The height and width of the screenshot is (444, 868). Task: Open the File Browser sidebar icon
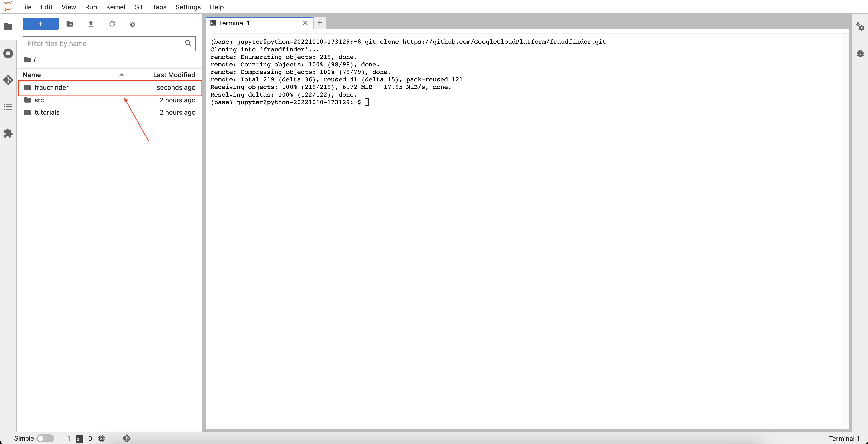click(8, 26)
